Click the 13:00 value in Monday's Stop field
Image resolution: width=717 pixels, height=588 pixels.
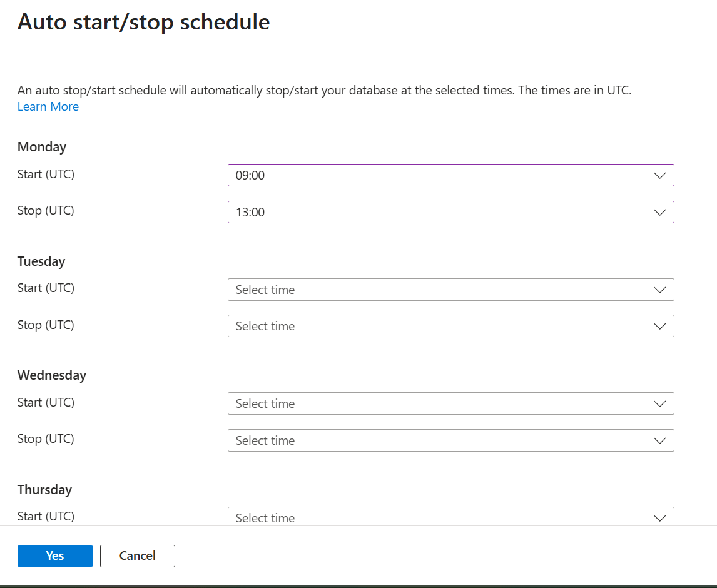click(250, 212)
